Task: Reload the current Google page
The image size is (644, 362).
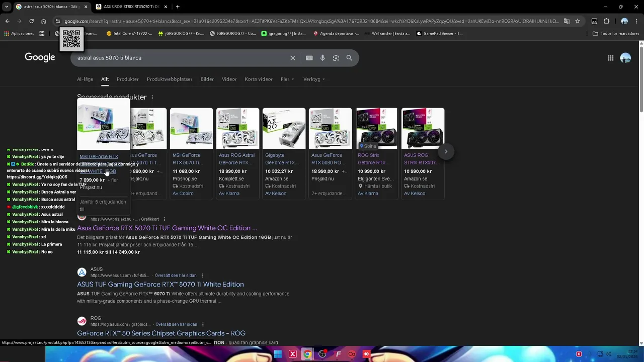Action: coord(31,21)
